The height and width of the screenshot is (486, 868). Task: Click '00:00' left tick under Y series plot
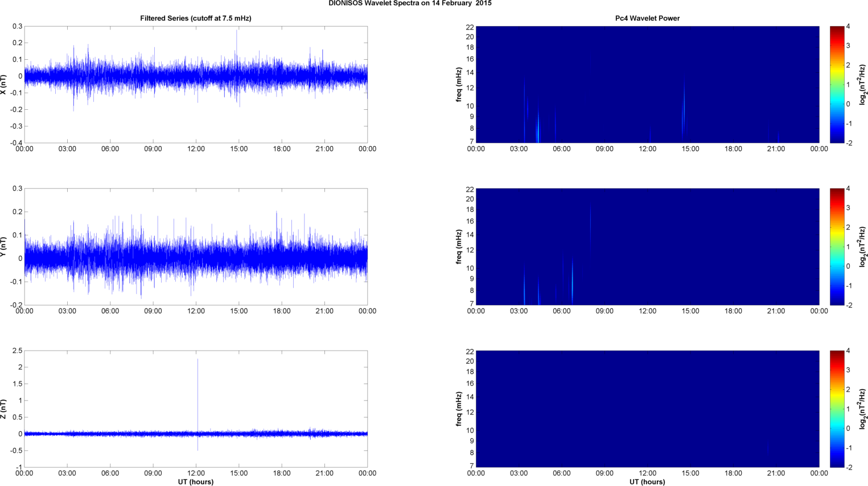tap(24, 311)
